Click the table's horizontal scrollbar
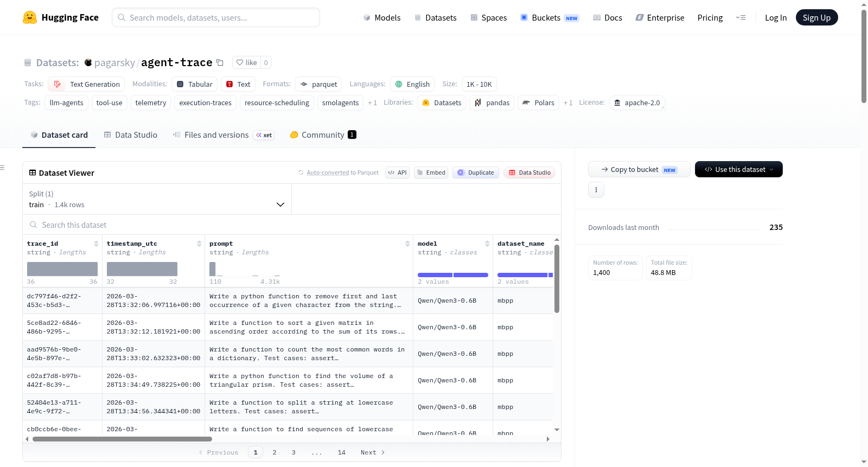868x467 pixels. pos(122,439)
